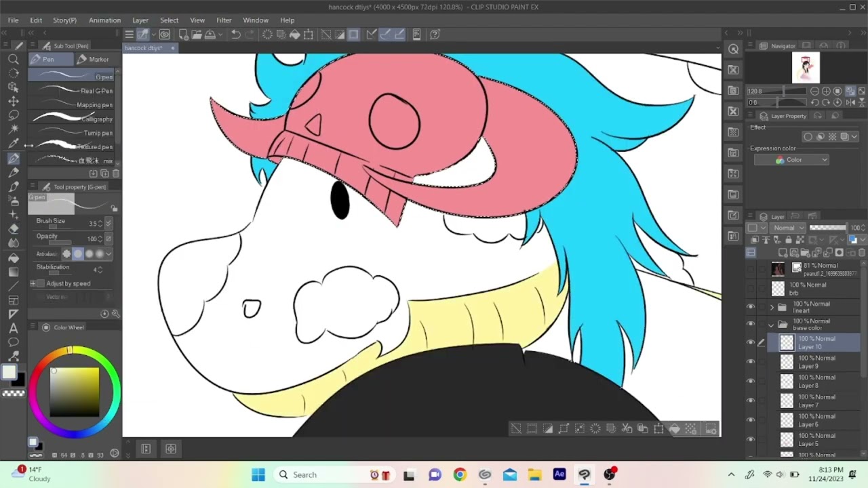Select the Move layer tool
This screenshot has height=488, width=868.
click(x=13, y=101)
